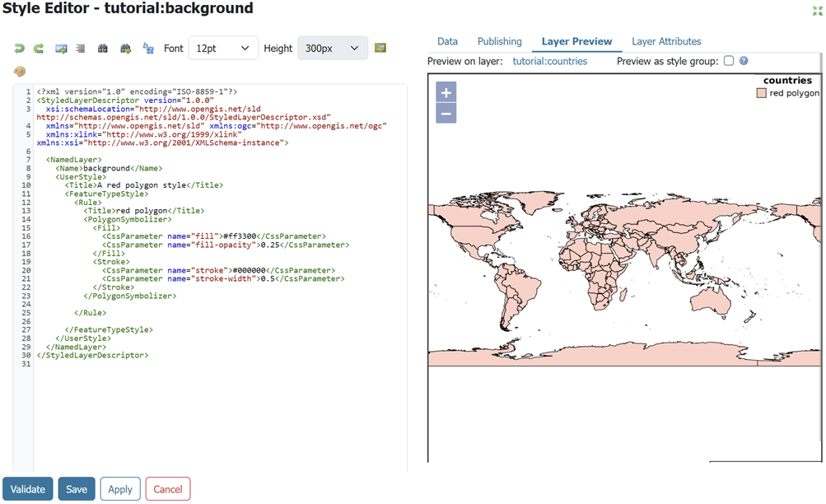Enable the Preview as style group checkbox
Screen dimensions: 826x504
728,61
